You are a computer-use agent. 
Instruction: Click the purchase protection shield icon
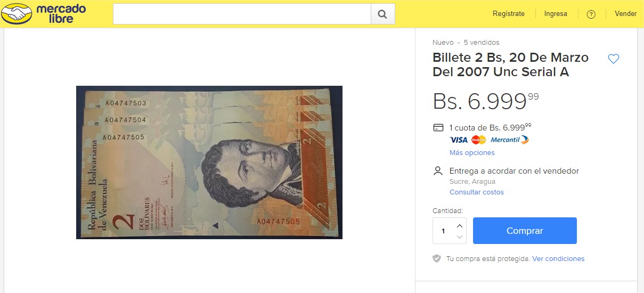click(x=437, y=258)
